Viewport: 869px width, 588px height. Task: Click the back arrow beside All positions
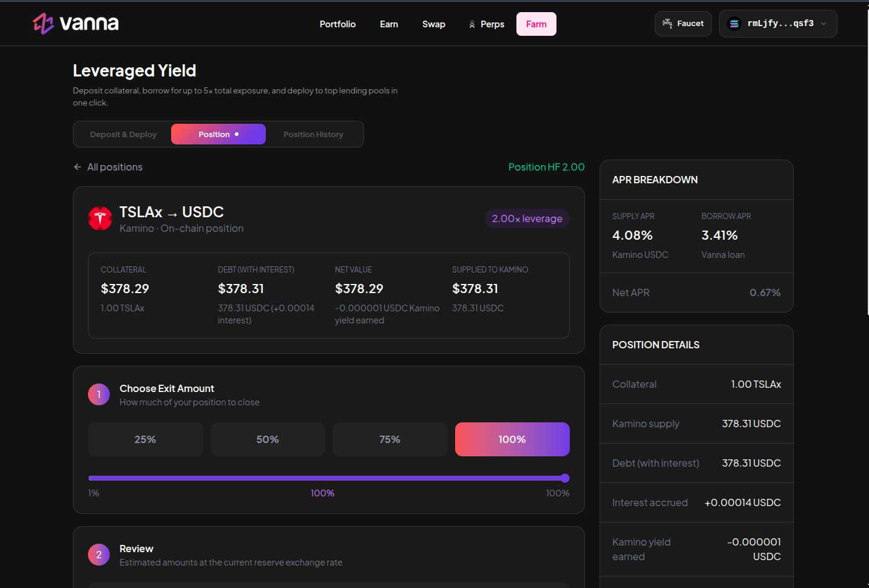pos(78,167)
